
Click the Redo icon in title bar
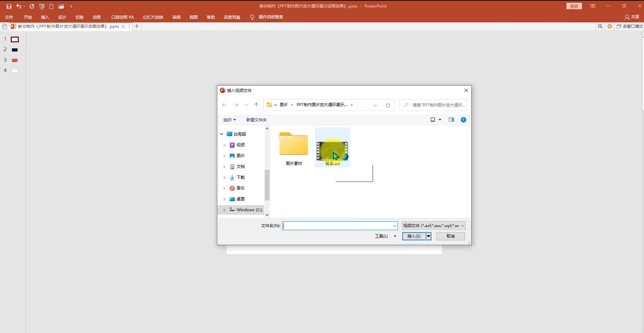(x=32, y=7)
